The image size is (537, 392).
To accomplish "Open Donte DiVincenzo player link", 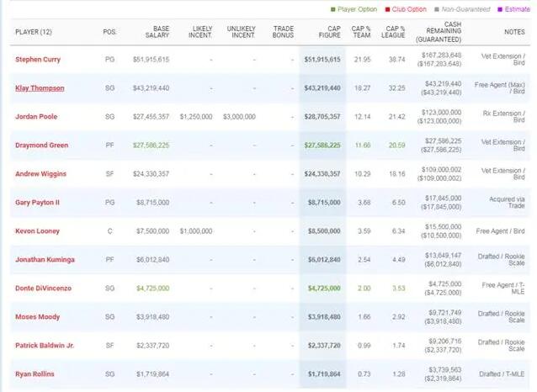I will tap(44, 289).
